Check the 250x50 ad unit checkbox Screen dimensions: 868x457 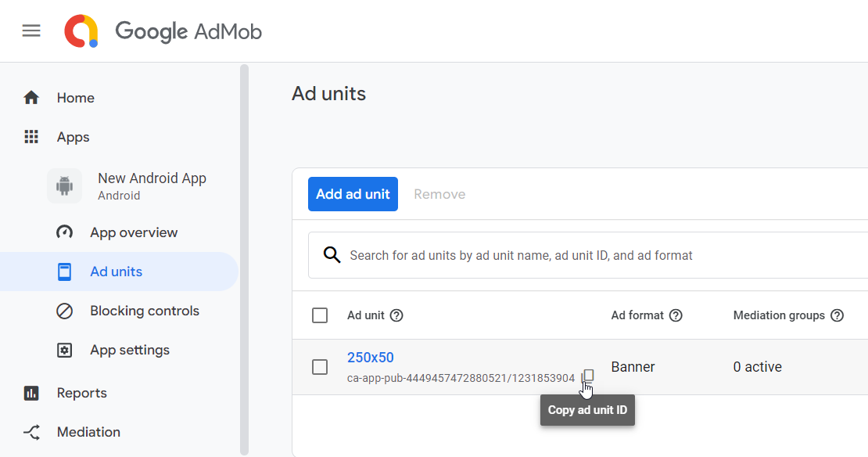320,367
